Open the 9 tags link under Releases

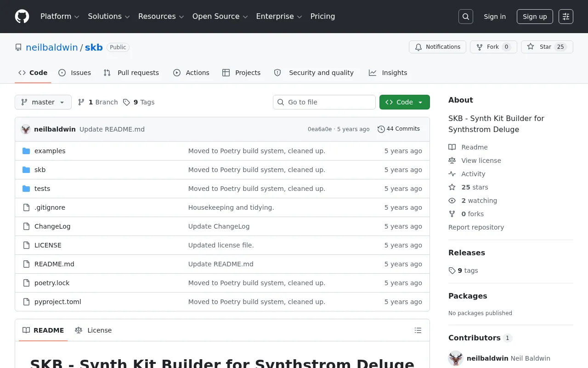[464, 270]
